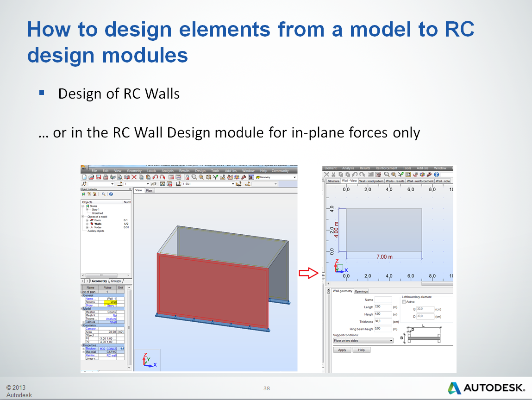This screenshot has width=532, height=400.
Task: Click the Object Inspector search magnifier icon
Action: pyautogui.click(x=103, y=194)
